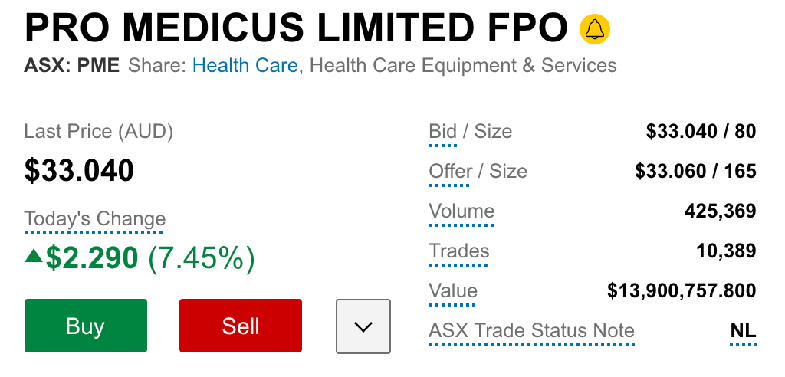The width and height of the screenshot is (785, 377).
Task: Click the Offer term label
Action: pos(450,172)
